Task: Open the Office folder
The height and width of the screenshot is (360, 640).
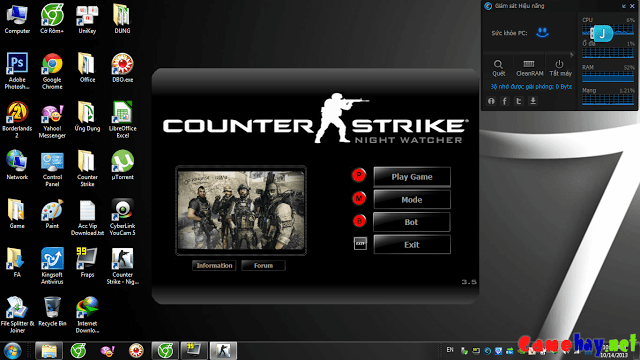Action: click(x=87, y=68)
